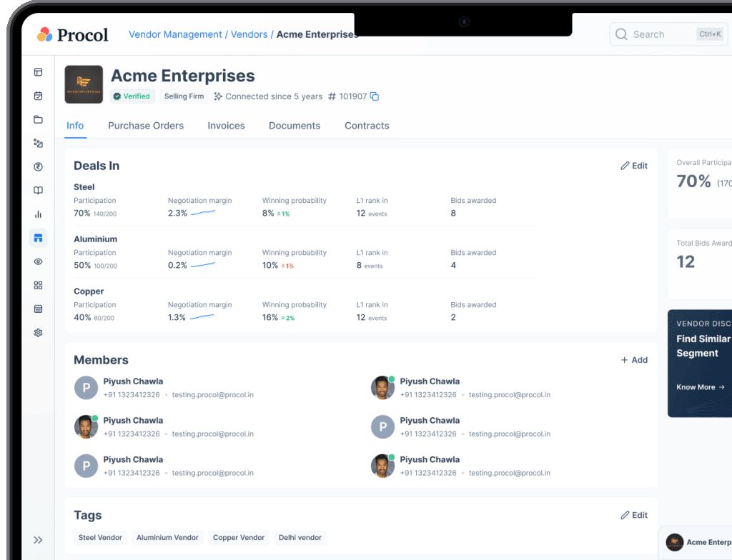732x560 pixels.
Task: Click the Copper Vendor tag
Action: click(x=239, y=538)
